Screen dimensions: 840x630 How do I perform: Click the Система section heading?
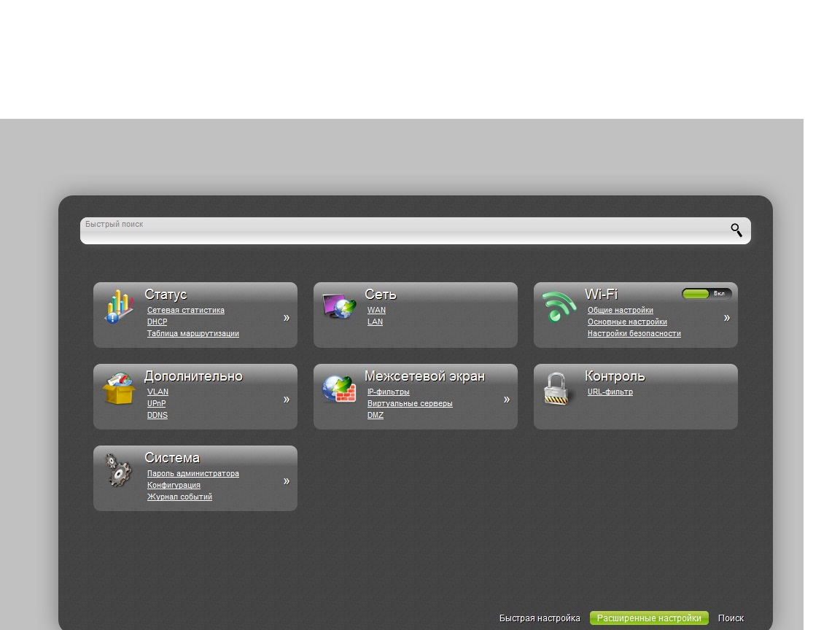coord(172,458)
